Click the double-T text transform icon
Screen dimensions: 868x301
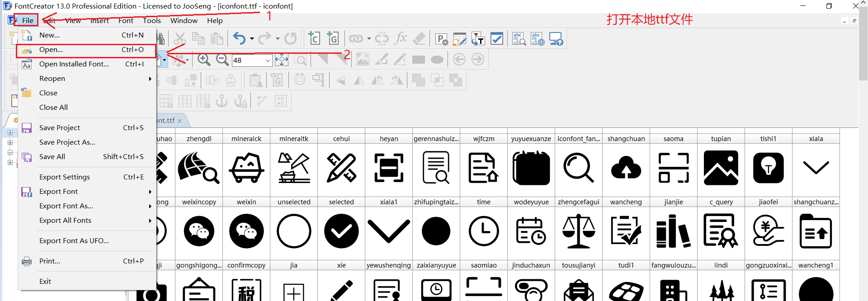pyautogui.click(x=478, y=39)
